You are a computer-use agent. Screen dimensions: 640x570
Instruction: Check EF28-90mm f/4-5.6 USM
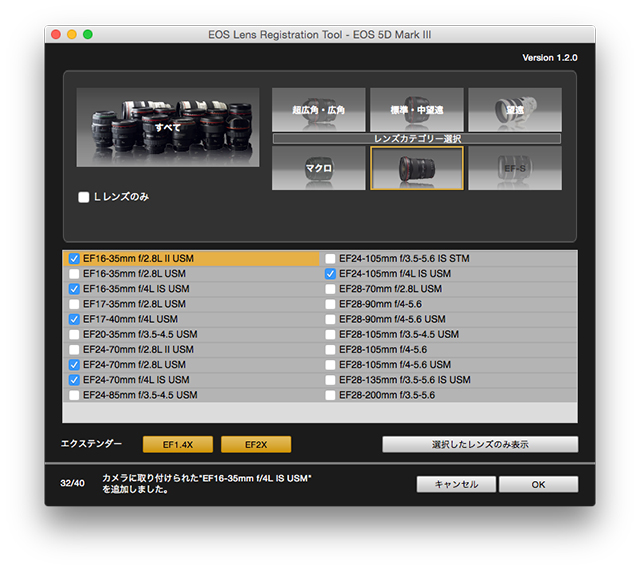[x=330, y=319]
